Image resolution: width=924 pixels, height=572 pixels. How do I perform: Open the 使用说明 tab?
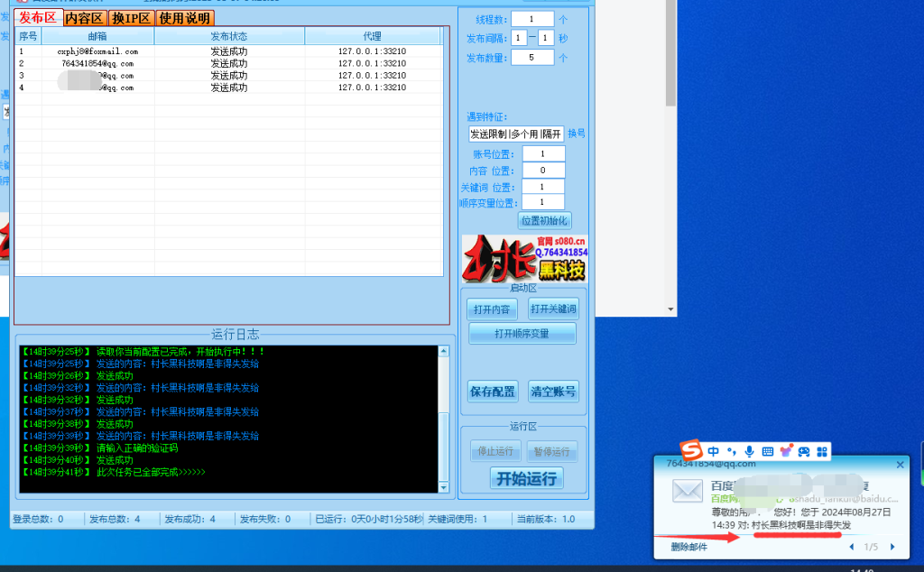(x=183, y=17)
